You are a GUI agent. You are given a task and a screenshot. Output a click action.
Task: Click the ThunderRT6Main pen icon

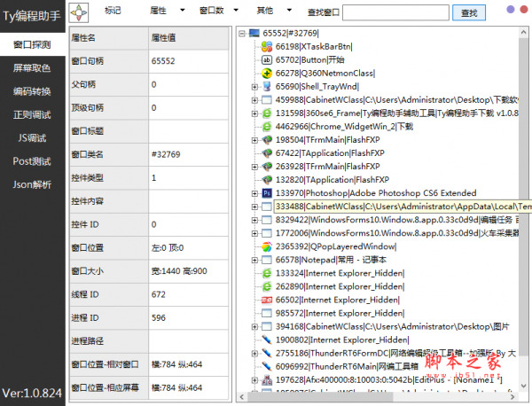[x=267, y=367]
